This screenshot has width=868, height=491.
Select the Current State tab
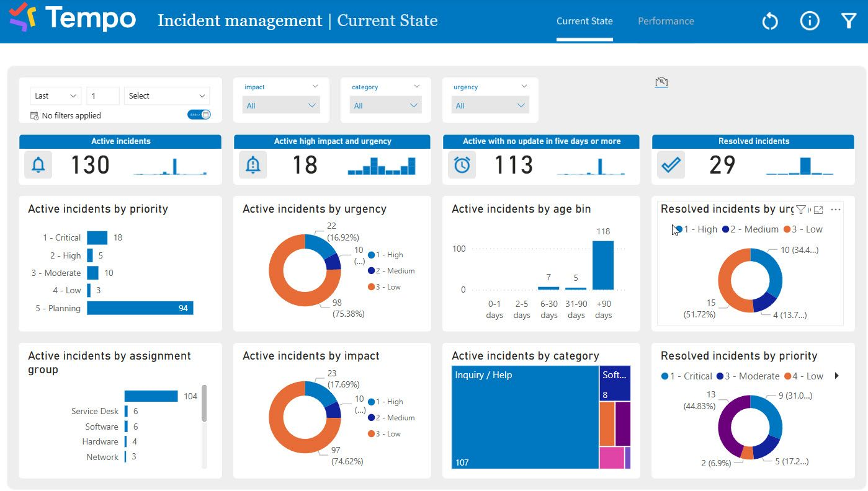[x=584, y=21]
